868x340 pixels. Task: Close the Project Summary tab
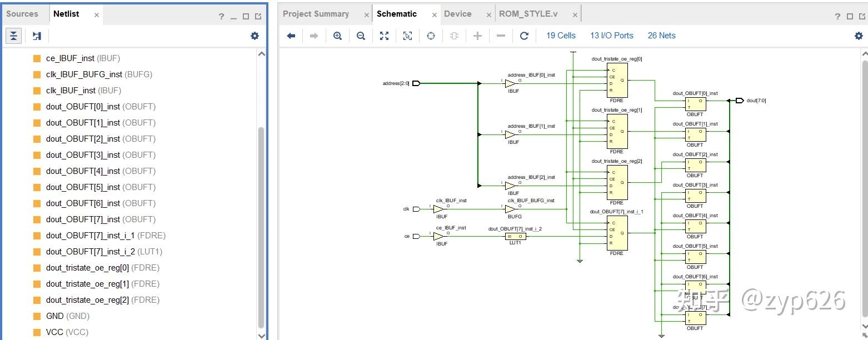coord(366,15)
